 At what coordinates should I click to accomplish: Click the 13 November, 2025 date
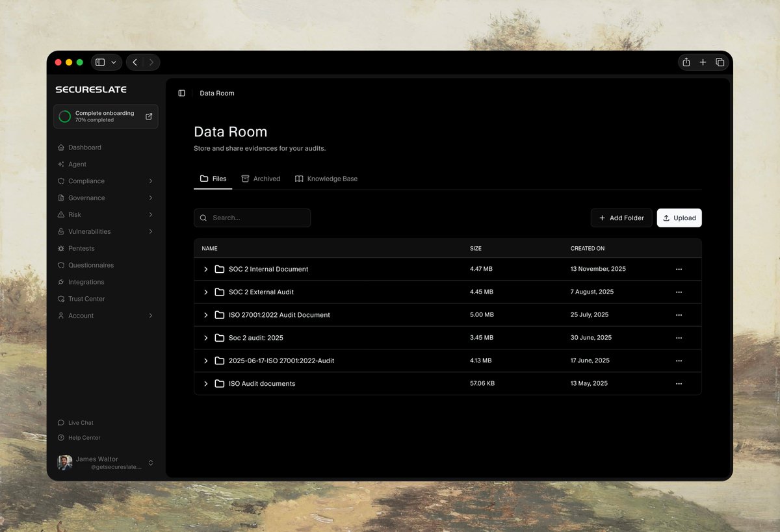click(598, 269)
